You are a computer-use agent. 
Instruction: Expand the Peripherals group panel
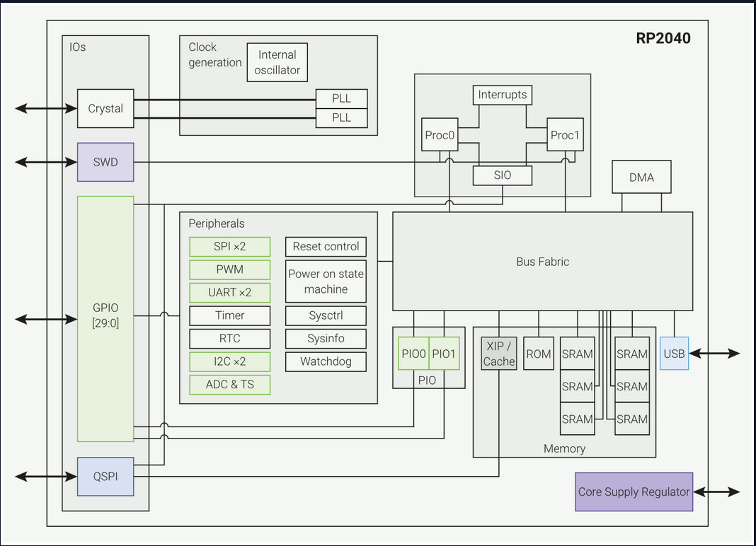(212, 223)
